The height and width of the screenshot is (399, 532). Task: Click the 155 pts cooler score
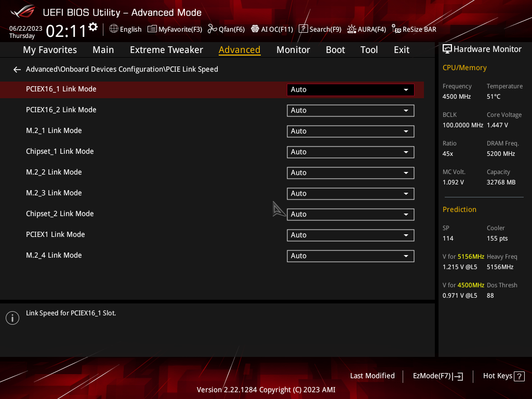pyautogui.click(x=497, y=238)
